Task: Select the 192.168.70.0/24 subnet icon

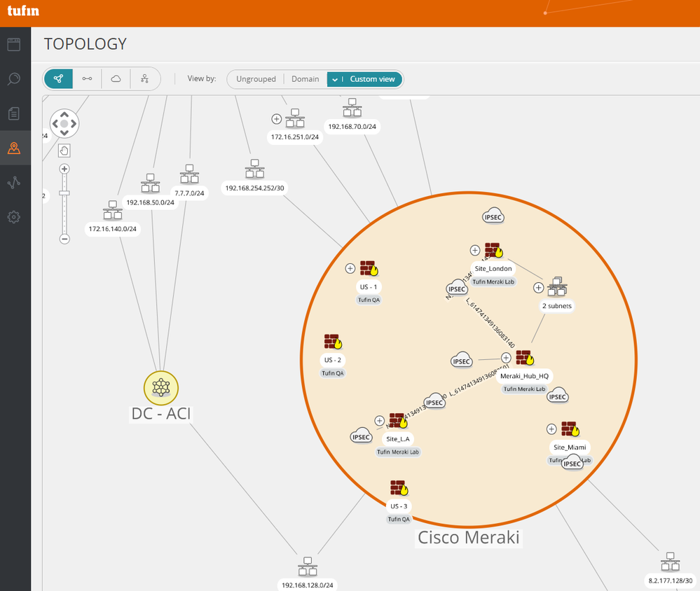Action: coord(352,108)
